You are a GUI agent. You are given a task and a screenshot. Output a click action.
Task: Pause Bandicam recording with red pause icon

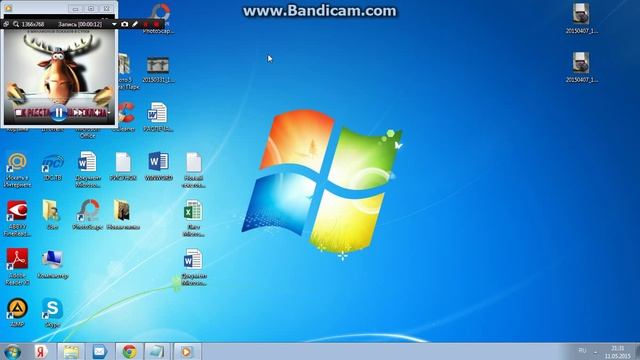(146, 24)
